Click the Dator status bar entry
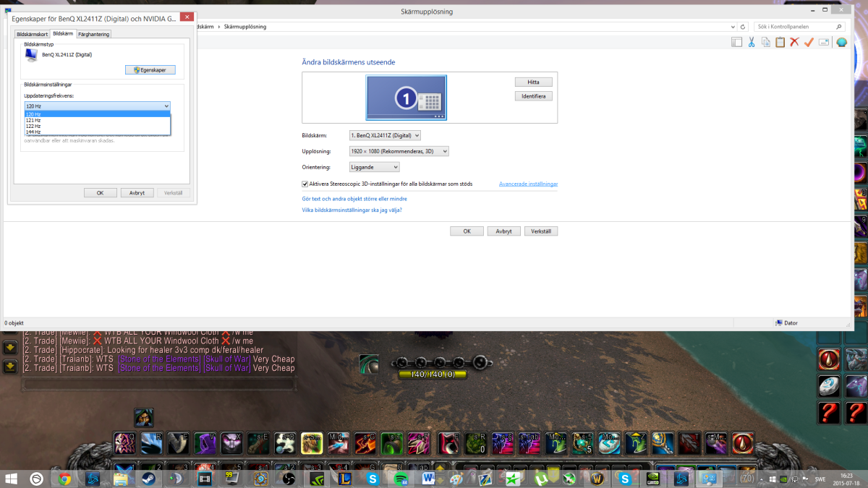 (x=786, y=323)
